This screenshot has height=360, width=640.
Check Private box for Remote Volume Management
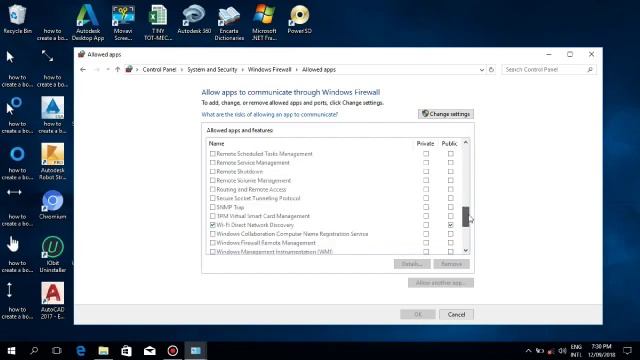pyautogui.click(x=426, y=180)
